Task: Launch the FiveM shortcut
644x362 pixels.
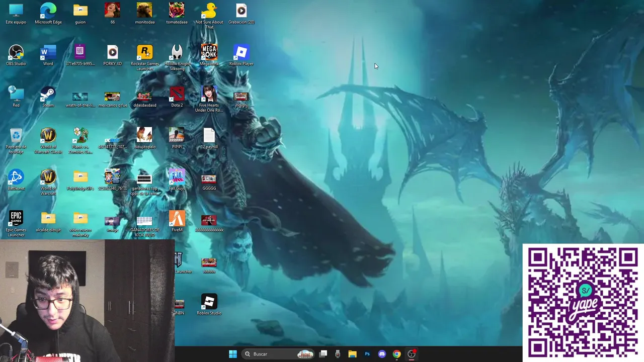Action: 177,222
